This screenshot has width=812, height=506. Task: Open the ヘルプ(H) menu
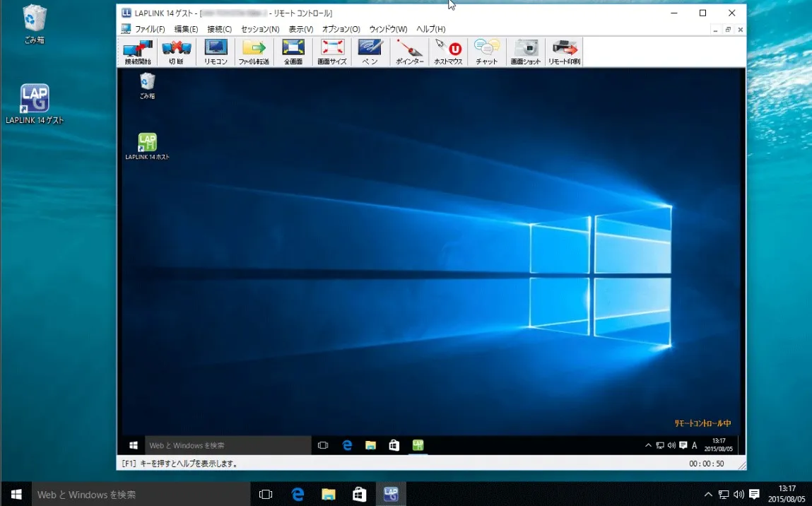click(x=431, y=29)
